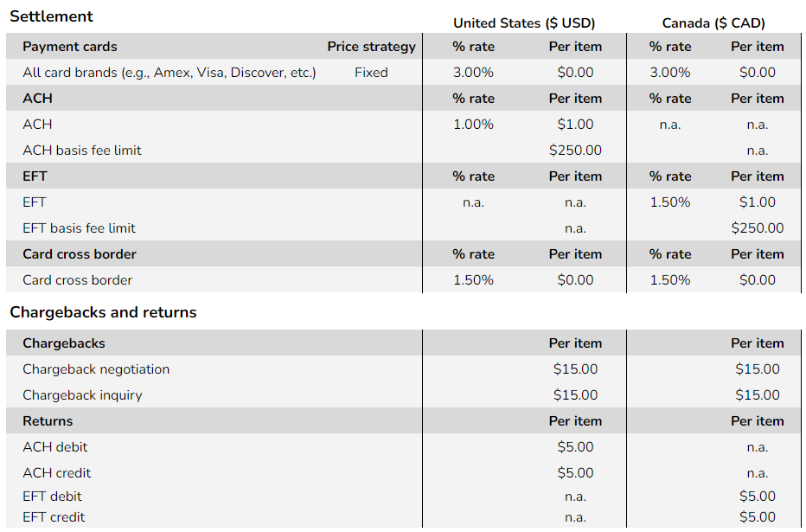Select the 'United States ($ USD)' column header

pos(524,23)
